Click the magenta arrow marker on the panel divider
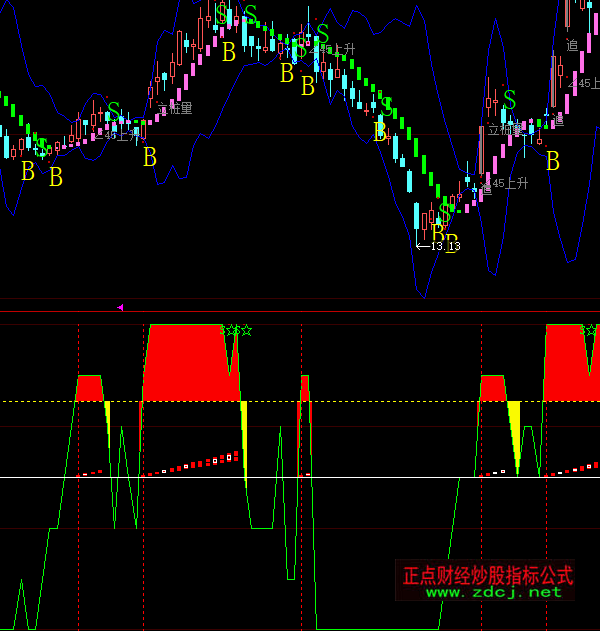Viewport: 600px width, 631px height. [x=121, y=308]
